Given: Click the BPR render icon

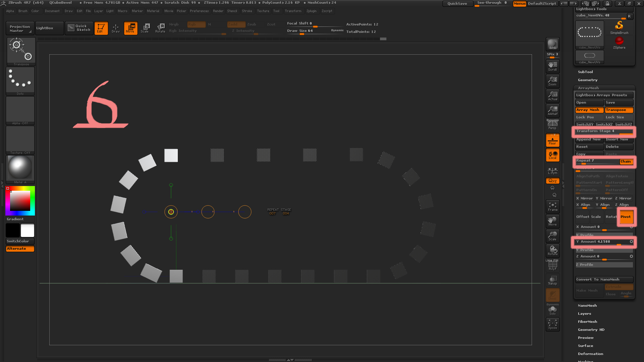Looking at the screenshot, I should click(x=552, y=44).
